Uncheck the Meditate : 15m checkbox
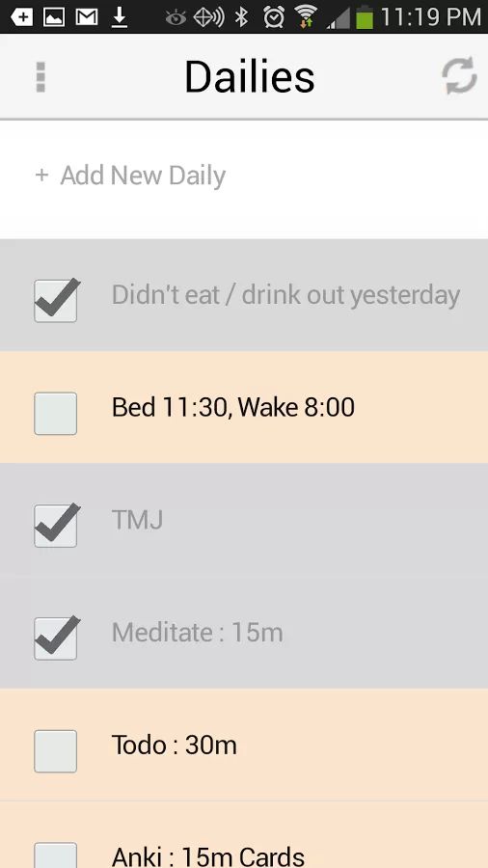This screenshot has width=488, height=868. tap(55, 638)
